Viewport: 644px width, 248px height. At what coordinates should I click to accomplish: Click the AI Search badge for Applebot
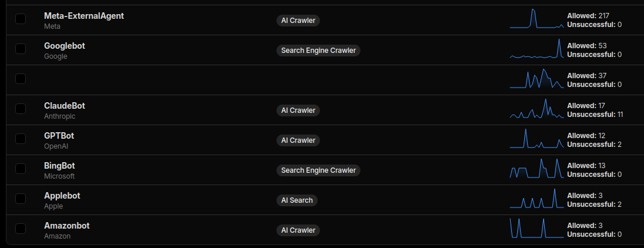pos(297,200)
